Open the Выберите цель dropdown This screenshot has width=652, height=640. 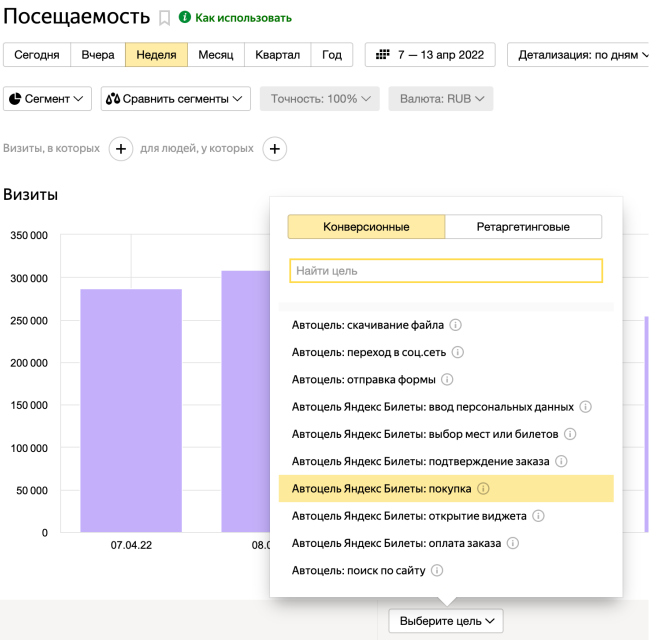click(447, 621)
